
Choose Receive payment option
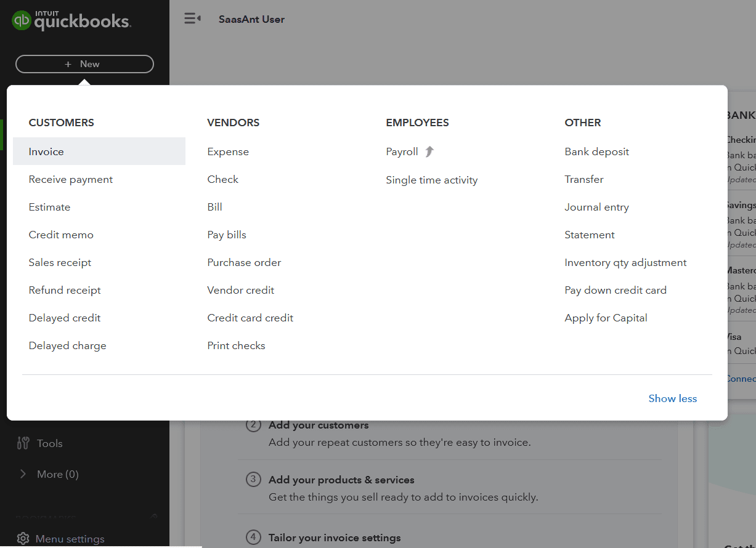71,179
